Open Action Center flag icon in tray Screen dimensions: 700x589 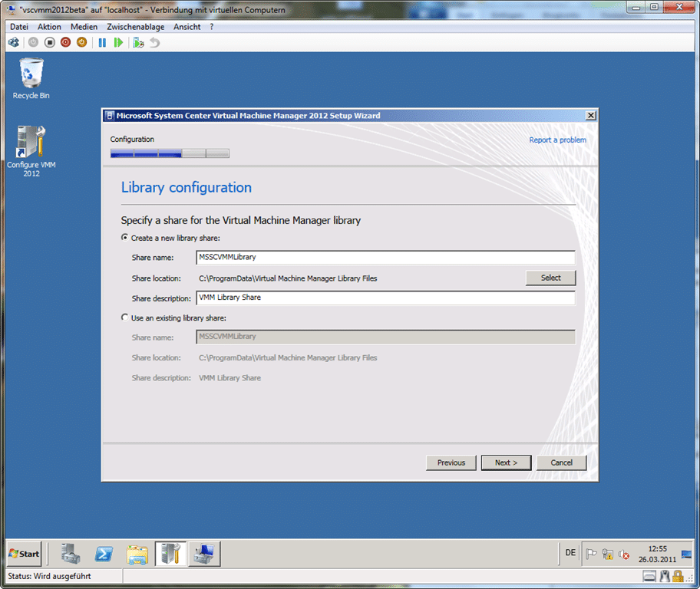(x=591, y=554)
